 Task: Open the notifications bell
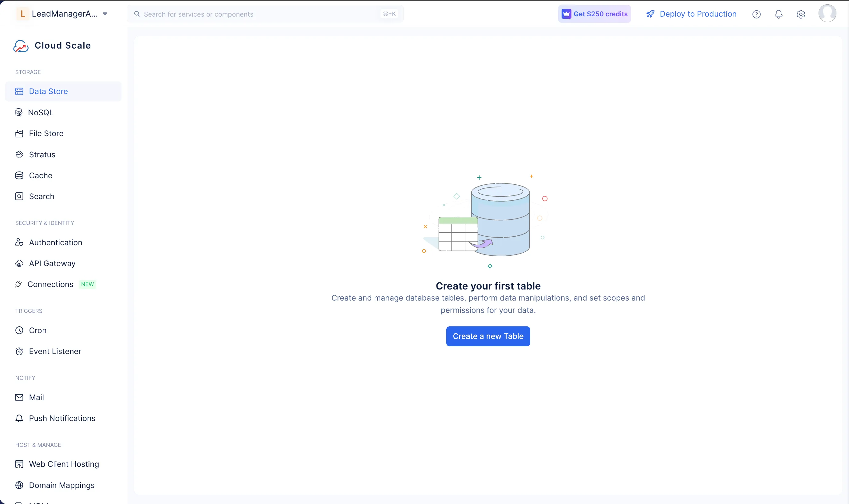click(778, 14)
